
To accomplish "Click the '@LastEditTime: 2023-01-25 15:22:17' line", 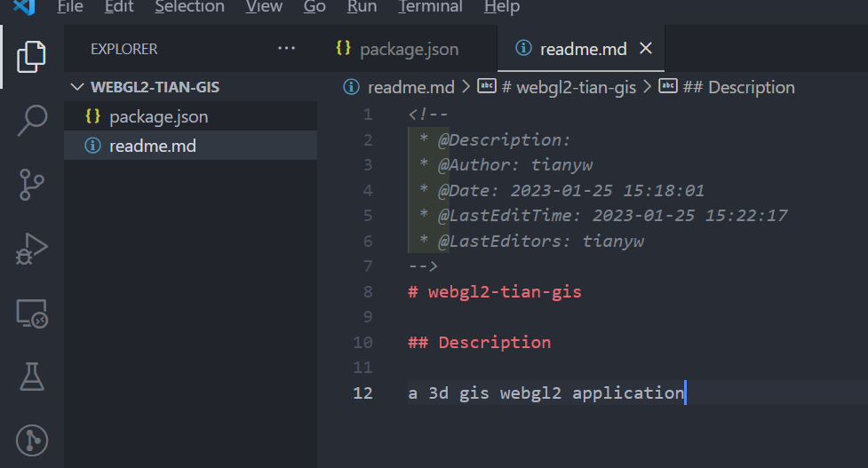I will click(603, 215).
